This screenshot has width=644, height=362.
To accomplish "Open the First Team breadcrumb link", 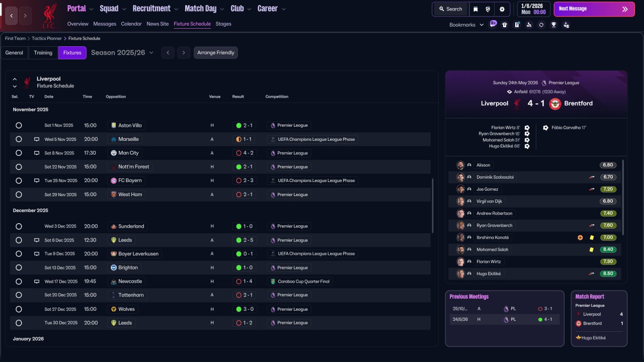I will 15,38.
